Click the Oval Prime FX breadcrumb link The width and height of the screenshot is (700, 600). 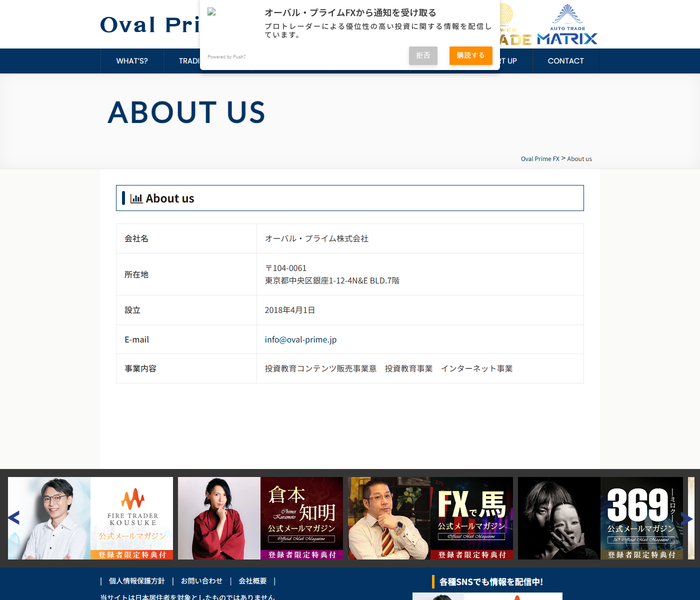pos(540,159)
